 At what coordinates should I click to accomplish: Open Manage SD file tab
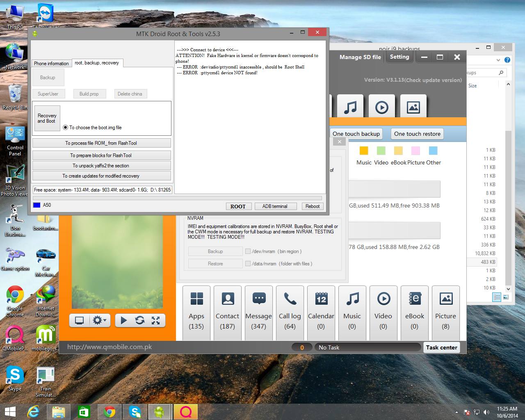360,57
